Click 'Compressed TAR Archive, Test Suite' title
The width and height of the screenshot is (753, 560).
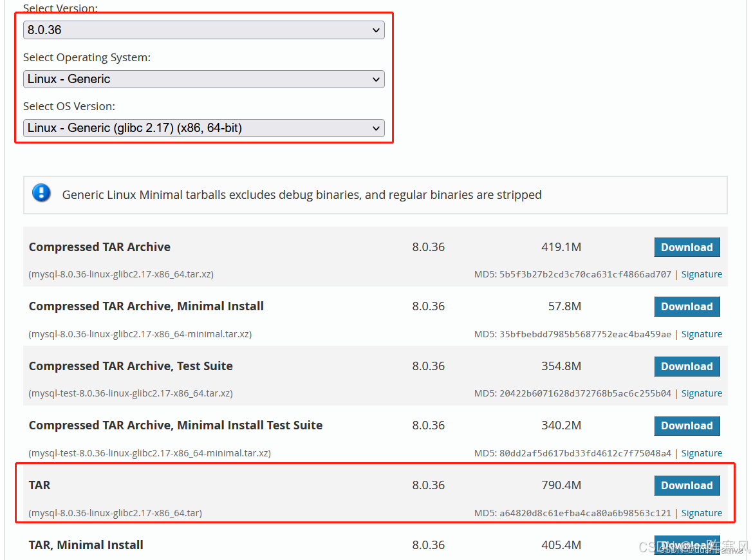(131, 366)
